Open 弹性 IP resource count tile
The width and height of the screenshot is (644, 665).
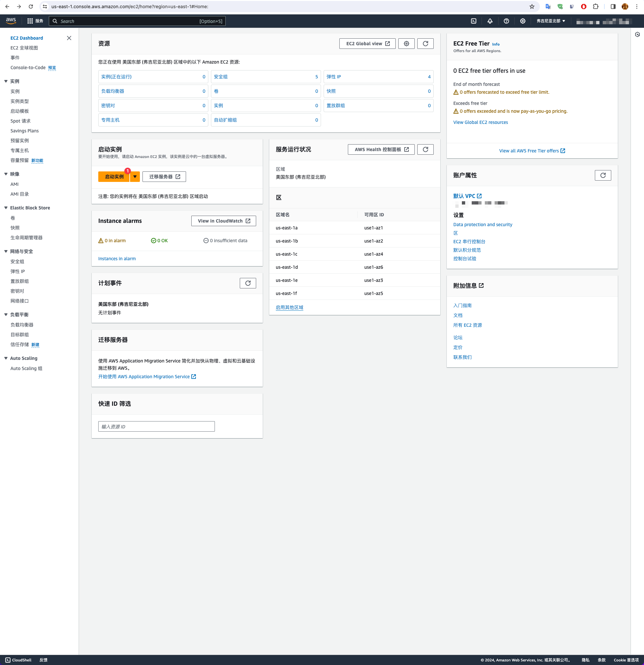point(378,77)
